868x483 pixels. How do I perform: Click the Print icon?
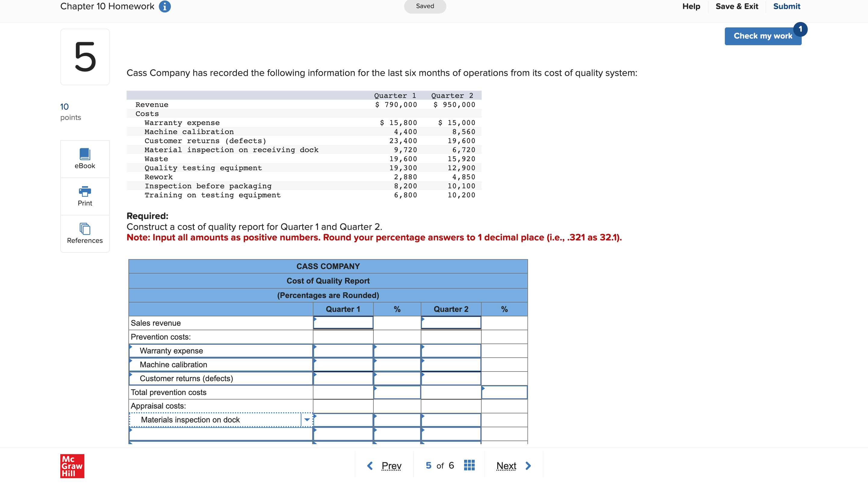(85, 191)
